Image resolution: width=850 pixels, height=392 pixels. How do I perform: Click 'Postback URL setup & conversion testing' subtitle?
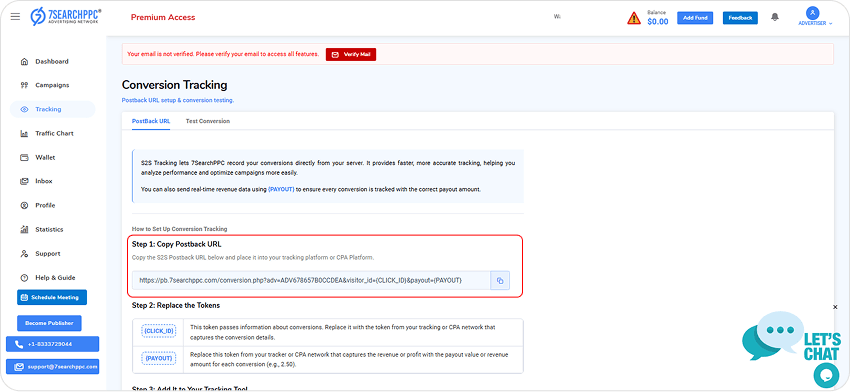pos(178,100)
